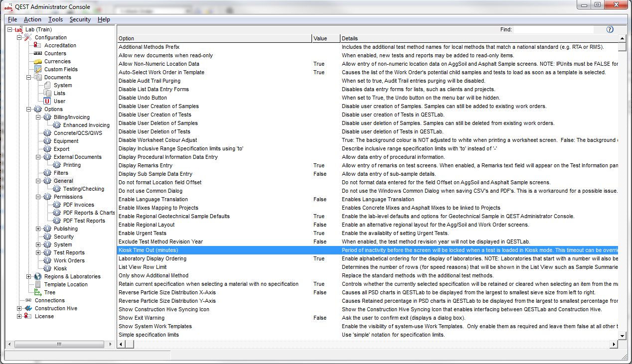Select the Custom Fields icon
632x364 pixels.
[x=38, y=69]
